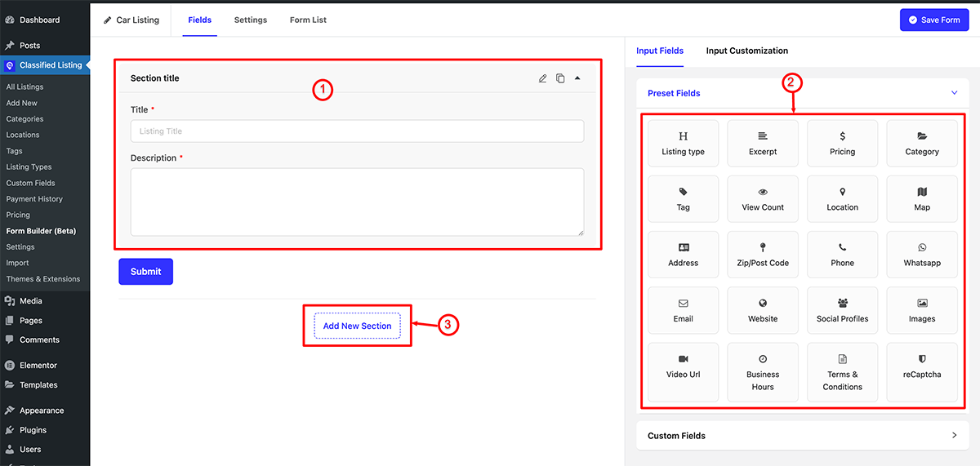Collapse the section using the up arrow
Screen dimensions: 980x466
click(x=577, y=78)
